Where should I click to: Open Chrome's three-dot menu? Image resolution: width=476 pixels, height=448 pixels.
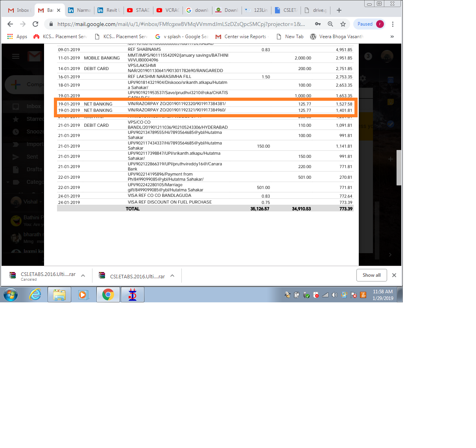pyautogui.click(x=393, y=24)
